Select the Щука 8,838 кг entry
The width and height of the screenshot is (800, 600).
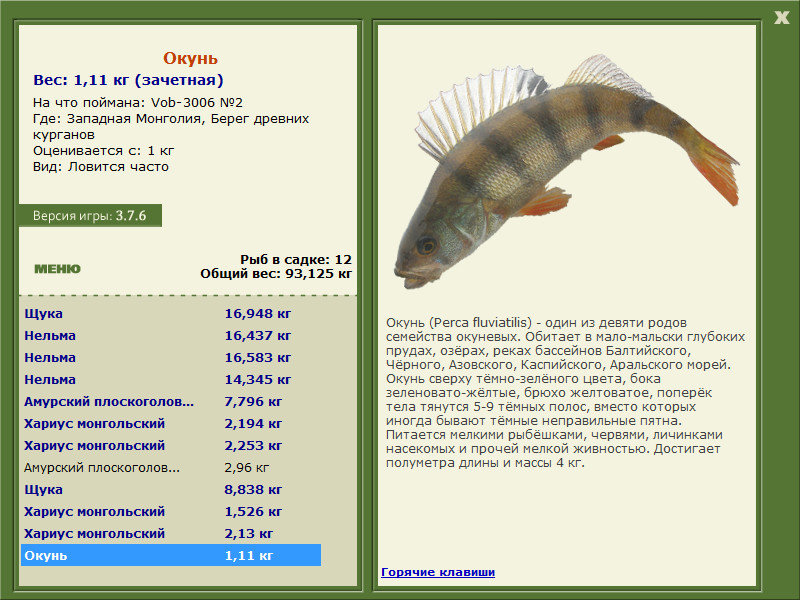click(171, 489)
